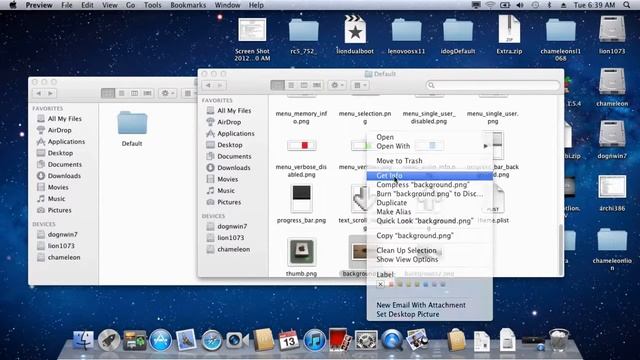Open the Calendar icon showing 13
640x360 pixels.
(289, 340)
